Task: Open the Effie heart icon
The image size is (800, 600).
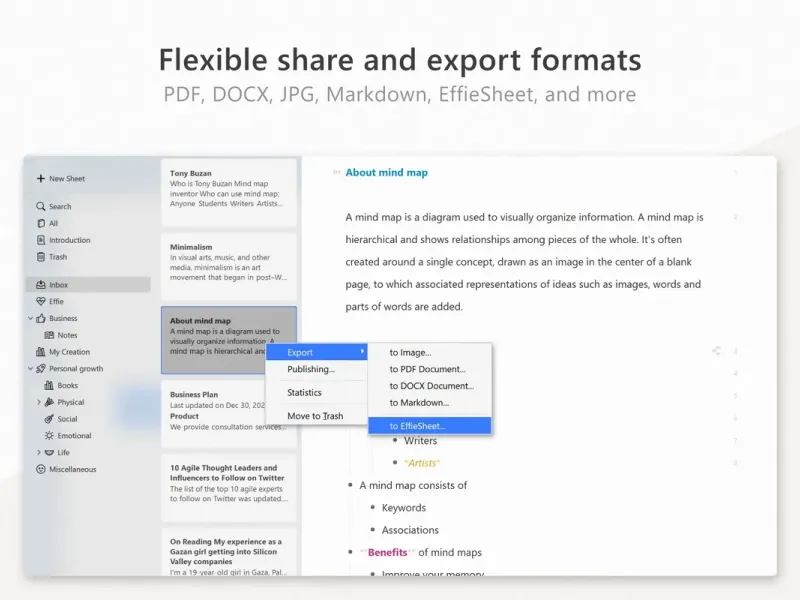Action: [x=41, y=302]
